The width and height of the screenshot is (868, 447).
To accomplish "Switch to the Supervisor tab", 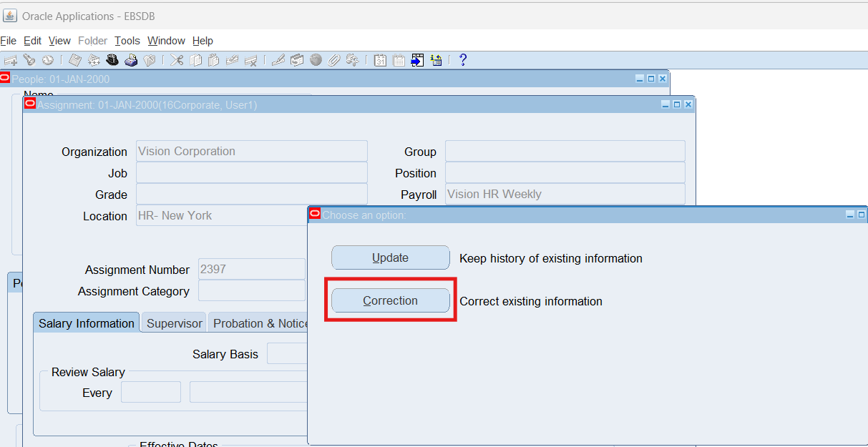I will tap(174, 323).
